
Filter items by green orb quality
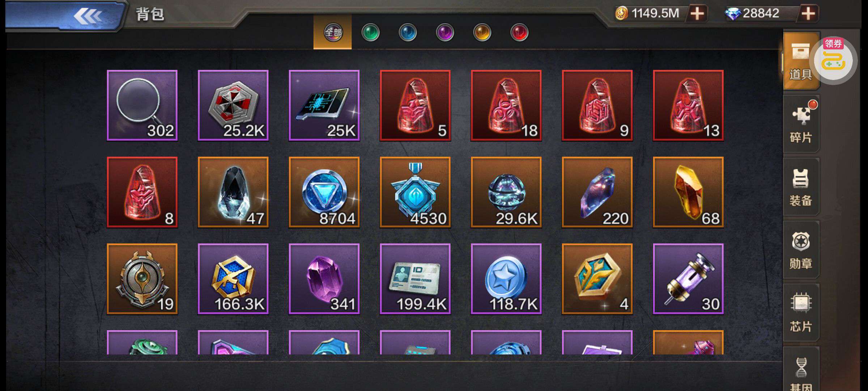[370, 33]
